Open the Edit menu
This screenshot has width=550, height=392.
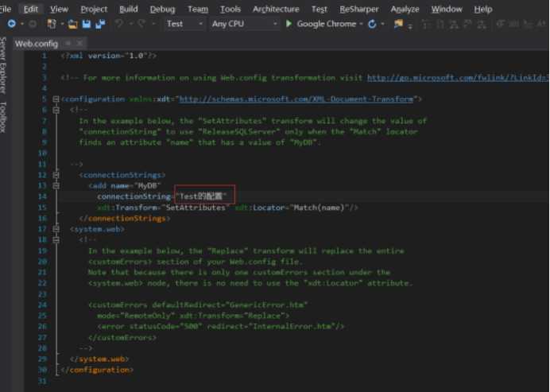[30, 9]
